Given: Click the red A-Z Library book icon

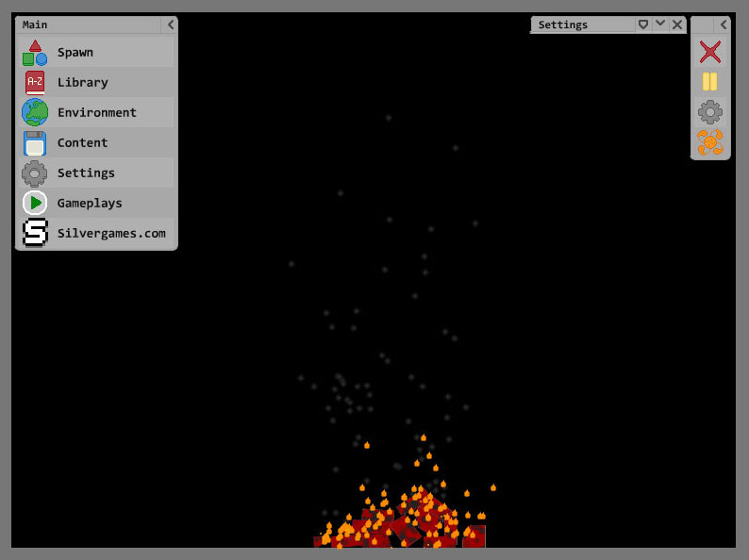Looking at the screenshot, I should tap(35, 83).
